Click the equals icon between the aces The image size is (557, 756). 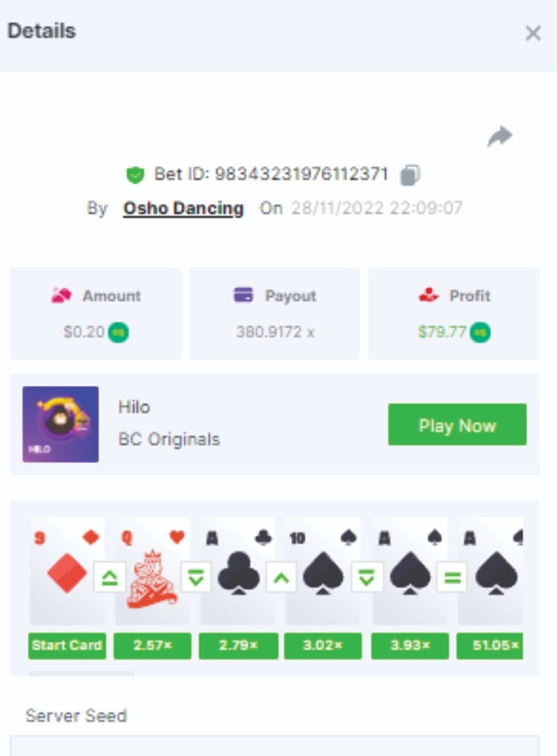[x=452, y=577]
